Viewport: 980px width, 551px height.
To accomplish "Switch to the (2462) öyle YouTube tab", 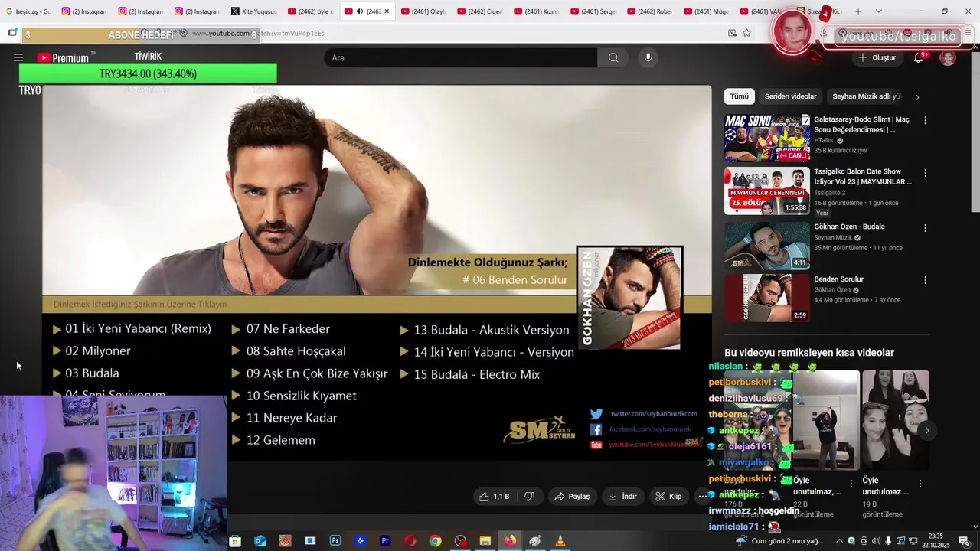I will click(x=310, y=11).
